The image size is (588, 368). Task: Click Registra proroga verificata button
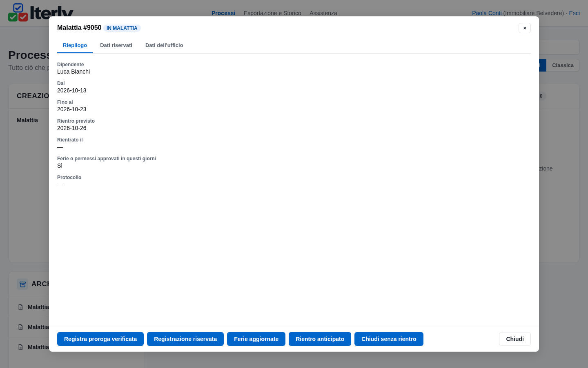coord(100,339)
